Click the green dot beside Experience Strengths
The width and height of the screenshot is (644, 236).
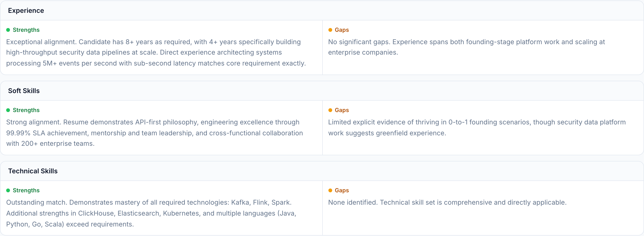coord(8,30)
